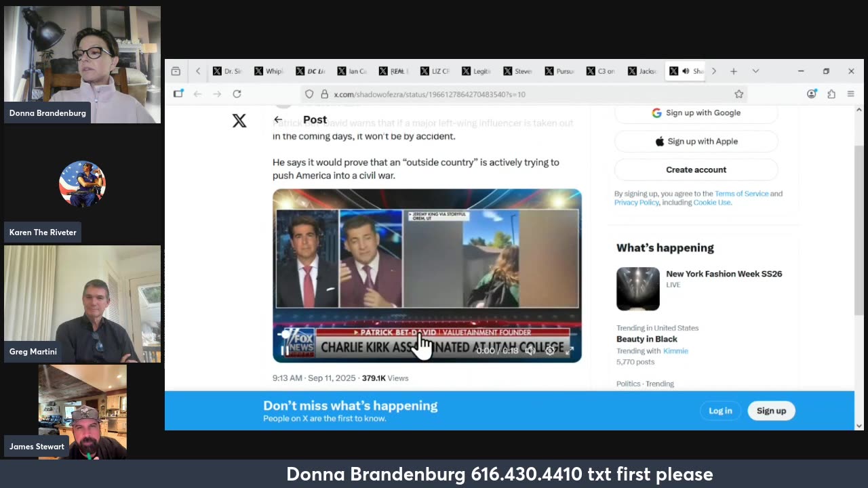868x488 pixels.
Task: Click the browser forward navigation arrow
Action: [x=217, y=94]
